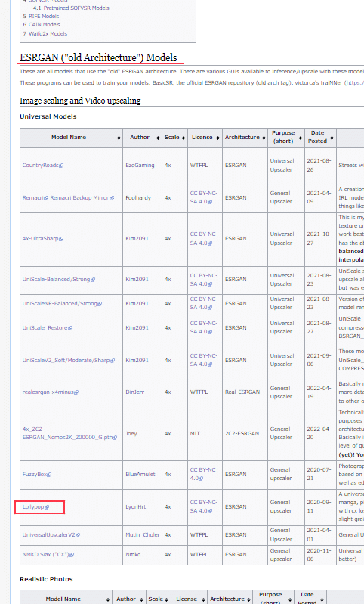Jump to Waifu2x Models section in contents
Image resolution: width=364 pixels, height=604 pixels.
pos(45,33)
